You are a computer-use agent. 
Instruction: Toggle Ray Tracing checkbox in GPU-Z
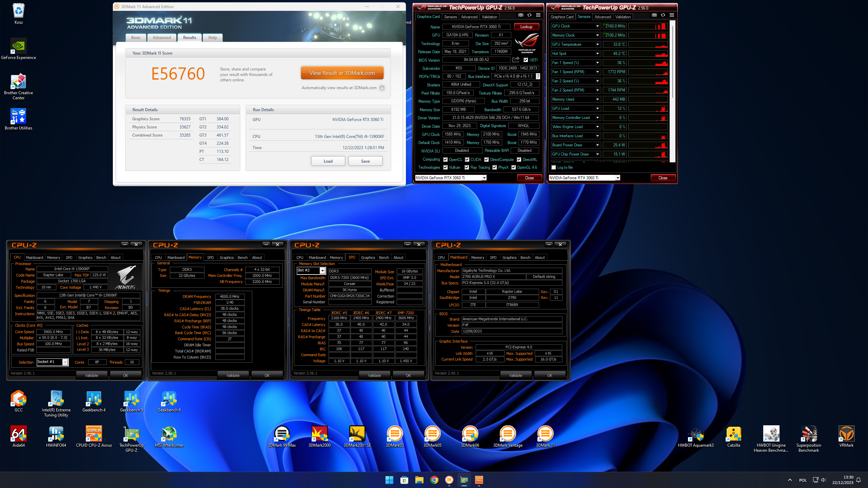pyautogui.click(x=467, y=167)
